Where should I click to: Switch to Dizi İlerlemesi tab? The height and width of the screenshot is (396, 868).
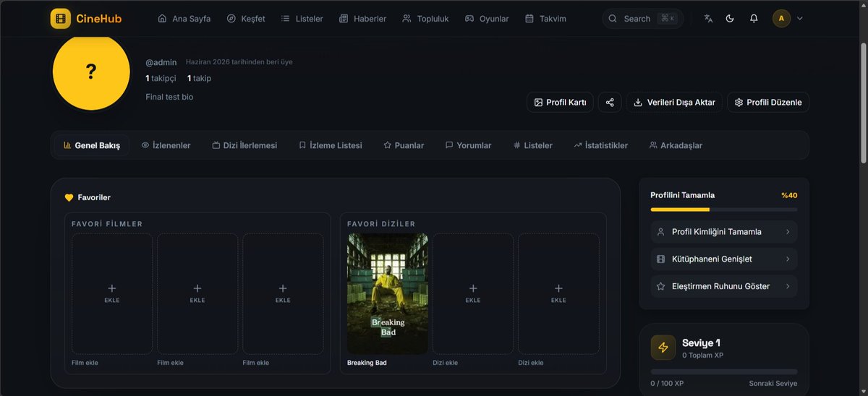(x=244, y=145)
